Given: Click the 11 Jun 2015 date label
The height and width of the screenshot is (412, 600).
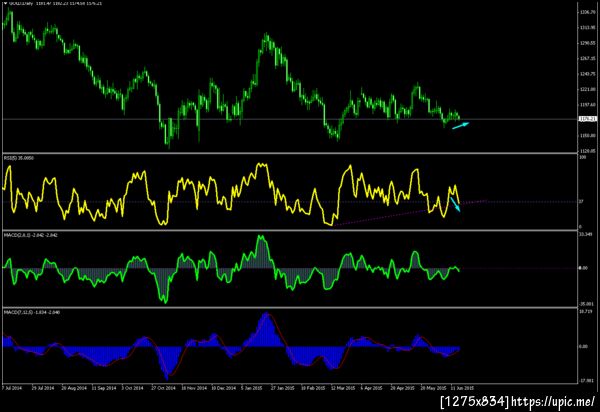Looking at the screenshot, I should 463,388.
